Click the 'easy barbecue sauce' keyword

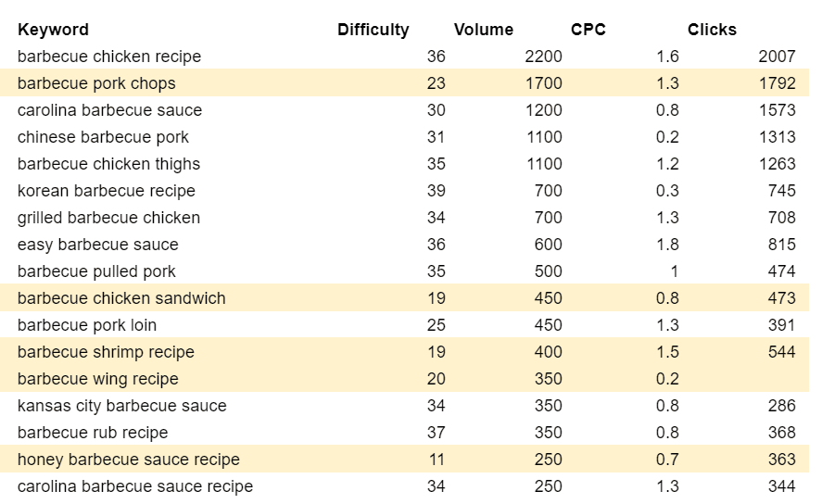click(x=98, y=245)
